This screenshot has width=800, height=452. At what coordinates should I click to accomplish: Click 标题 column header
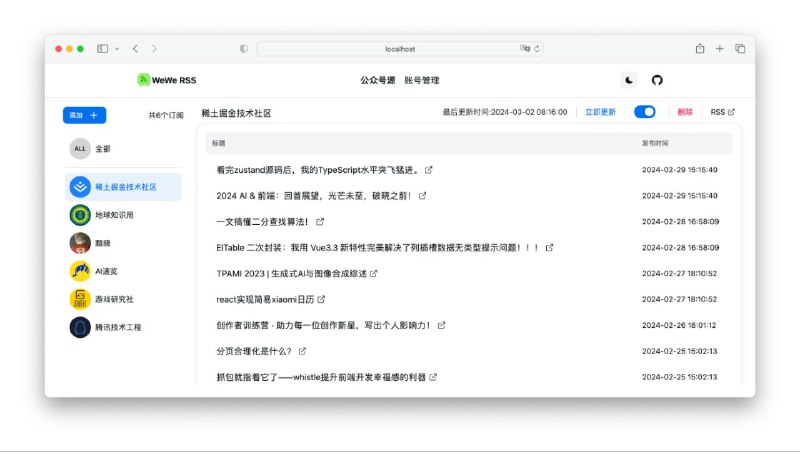point(219,143)
